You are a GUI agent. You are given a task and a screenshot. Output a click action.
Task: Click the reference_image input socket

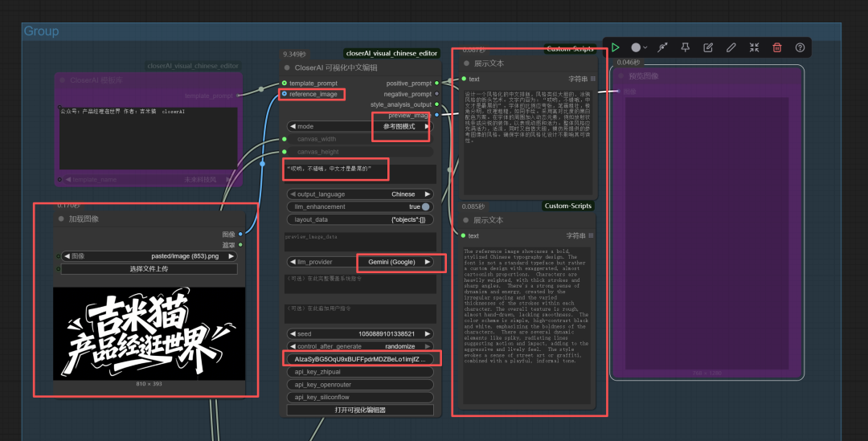285,94
